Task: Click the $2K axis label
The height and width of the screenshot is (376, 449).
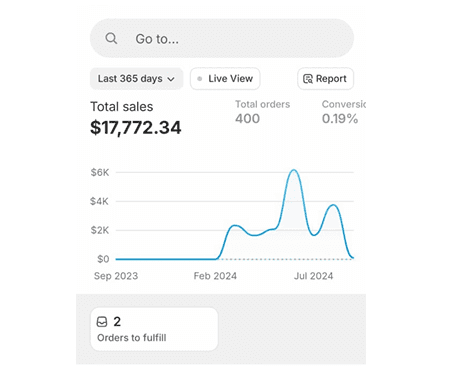Action: [100, 230]
